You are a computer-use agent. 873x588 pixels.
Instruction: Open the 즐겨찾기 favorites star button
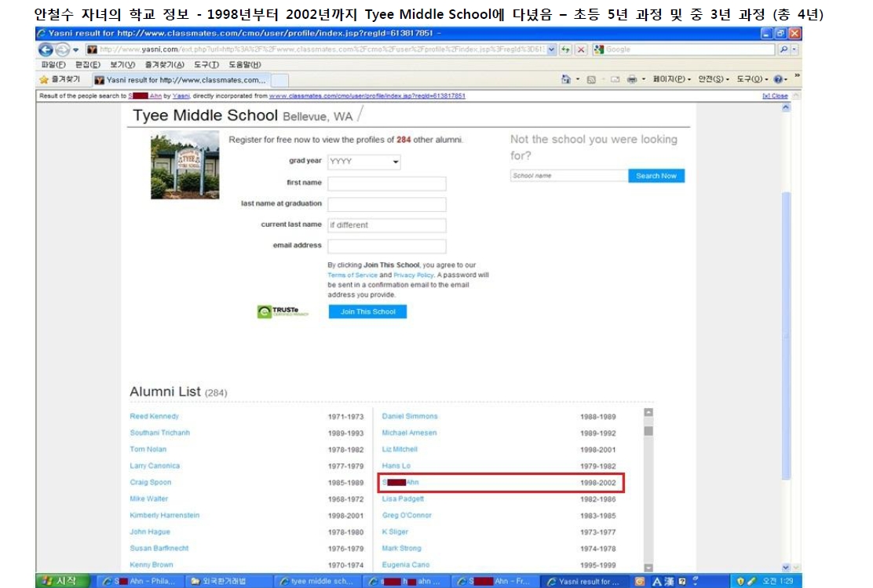click(x=60, y=79)
